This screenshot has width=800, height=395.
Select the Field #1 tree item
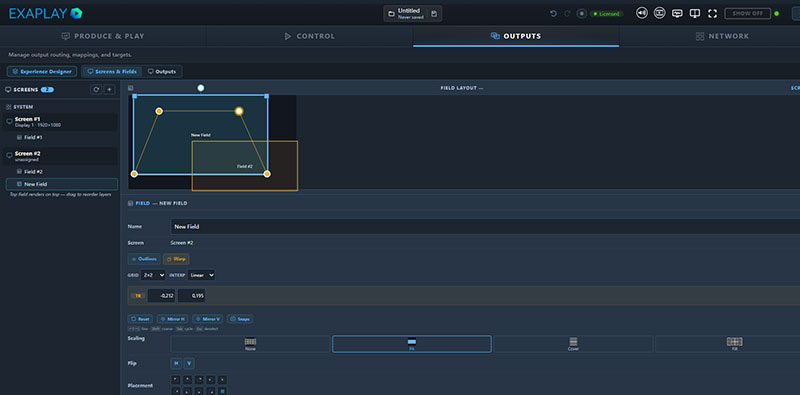pos(33,138)
